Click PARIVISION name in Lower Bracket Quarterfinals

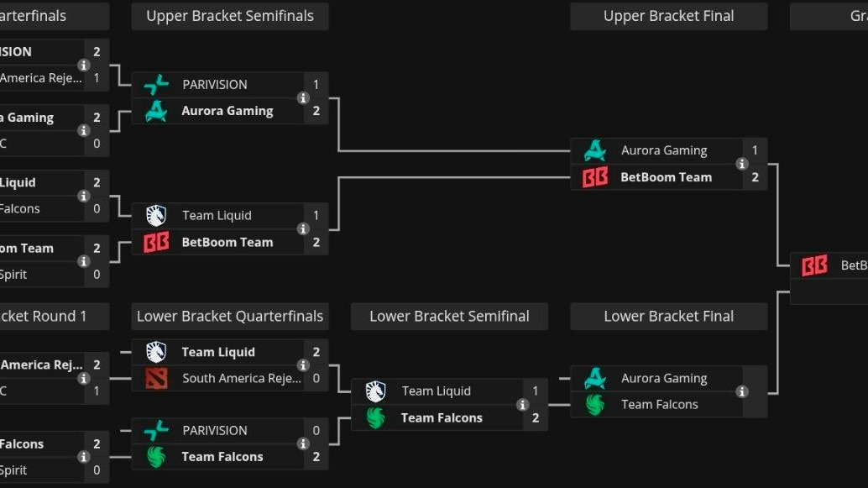tap(215, 431)
